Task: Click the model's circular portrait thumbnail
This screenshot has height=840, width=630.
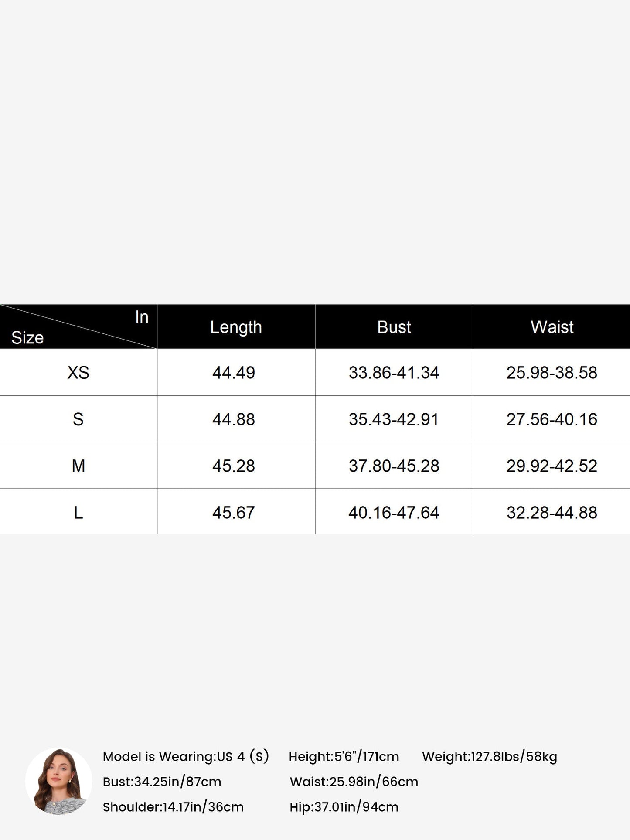Action: (x=59, y=782)
